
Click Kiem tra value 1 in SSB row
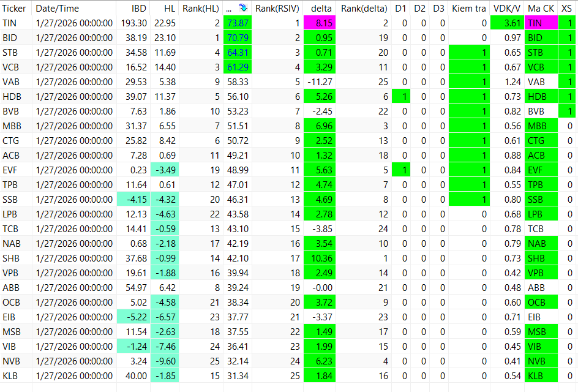pyautogui.click(x=469, y=200)
